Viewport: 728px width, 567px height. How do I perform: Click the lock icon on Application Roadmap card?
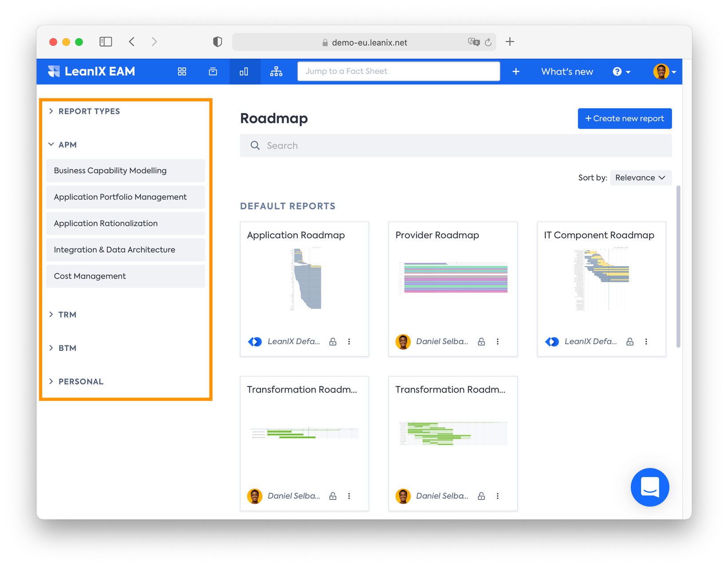pyautogui.click(x=333, y=342)
